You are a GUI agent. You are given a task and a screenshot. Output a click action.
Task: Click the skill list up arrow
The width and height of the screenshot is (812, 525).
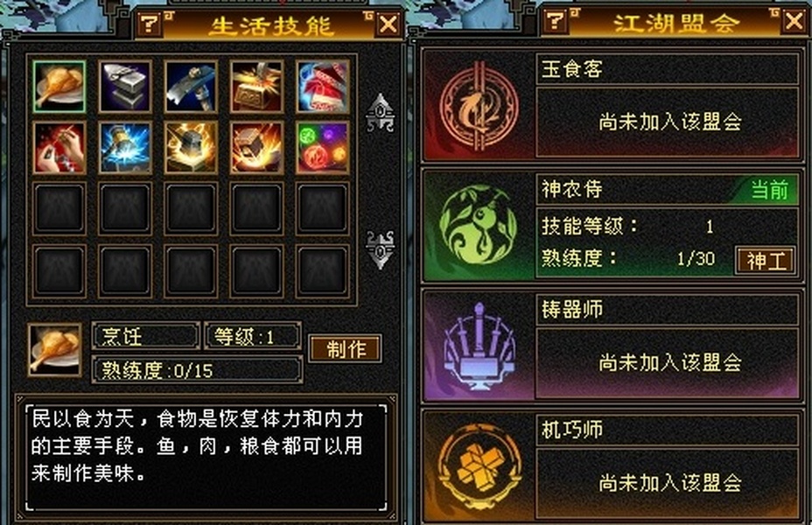coord(380,112)
